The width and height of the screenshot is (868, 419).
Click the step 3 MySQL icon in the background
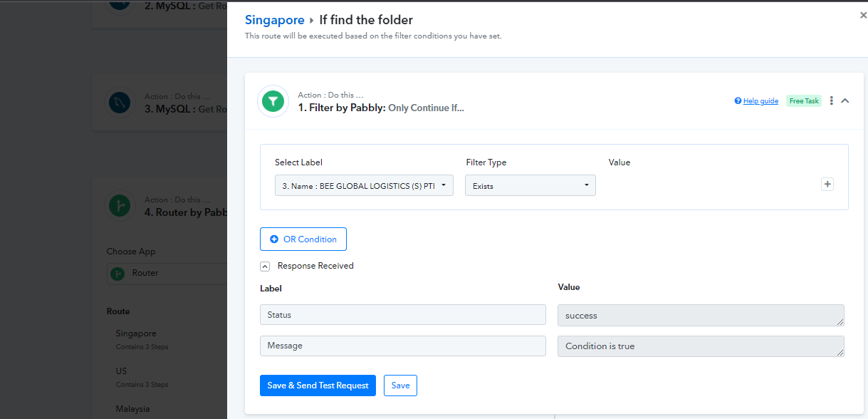point(118,103)
